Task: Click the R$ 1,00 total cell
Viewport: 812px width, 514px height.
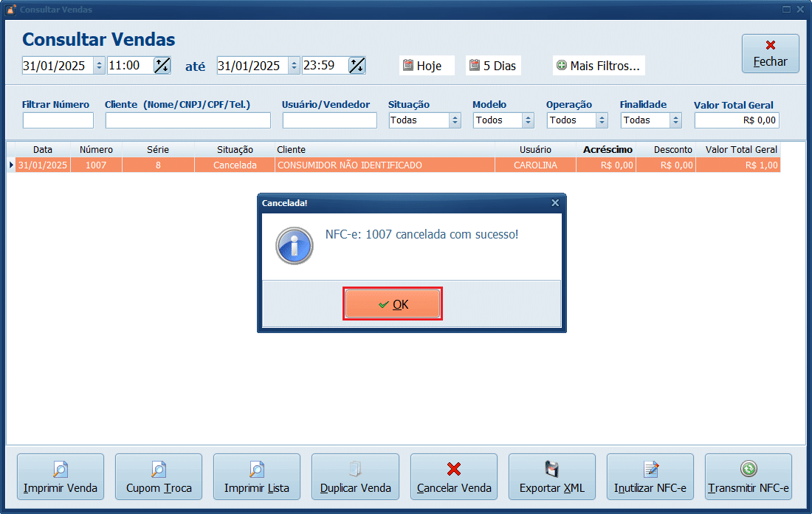Action: (x=738, y=165)
